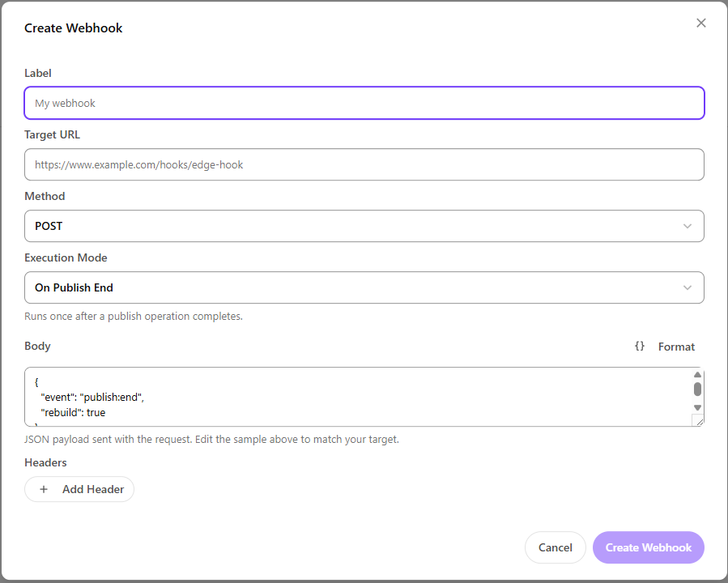Image resolution: width=728 pixels, height=583 pixels.
Task: Click the Create Webhook button
Action: [x=649, y=547]
